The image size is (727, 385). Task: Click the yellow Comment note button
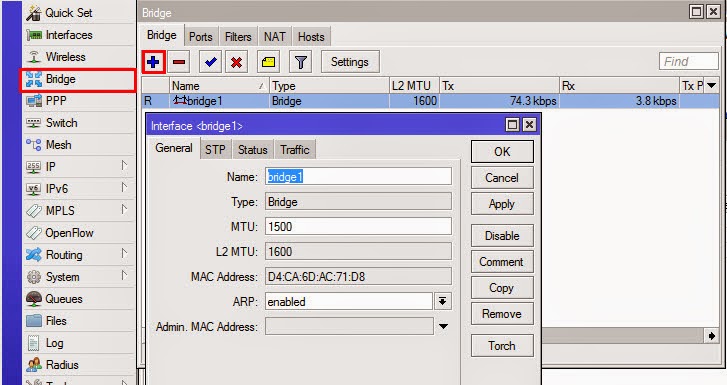pos(268,62)
